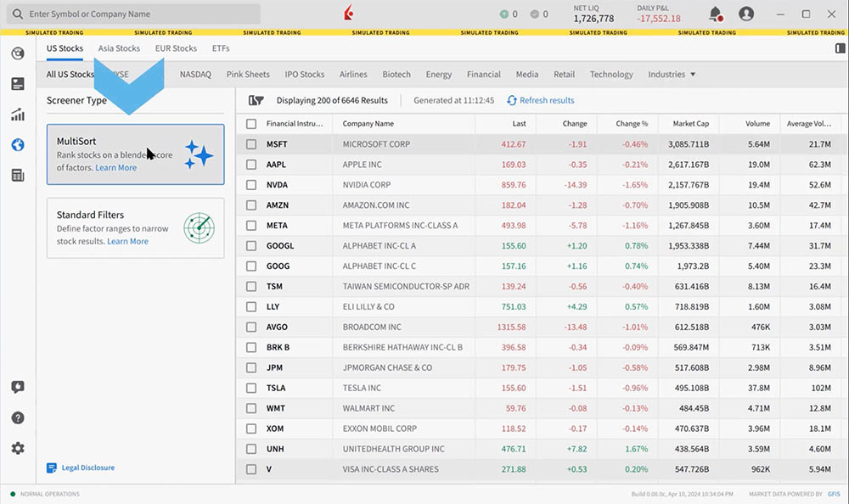Check the GOOGL row checkbox
The height and width of the screenshot is (504, 849).
pyautogui.click(x=251, y=246)
